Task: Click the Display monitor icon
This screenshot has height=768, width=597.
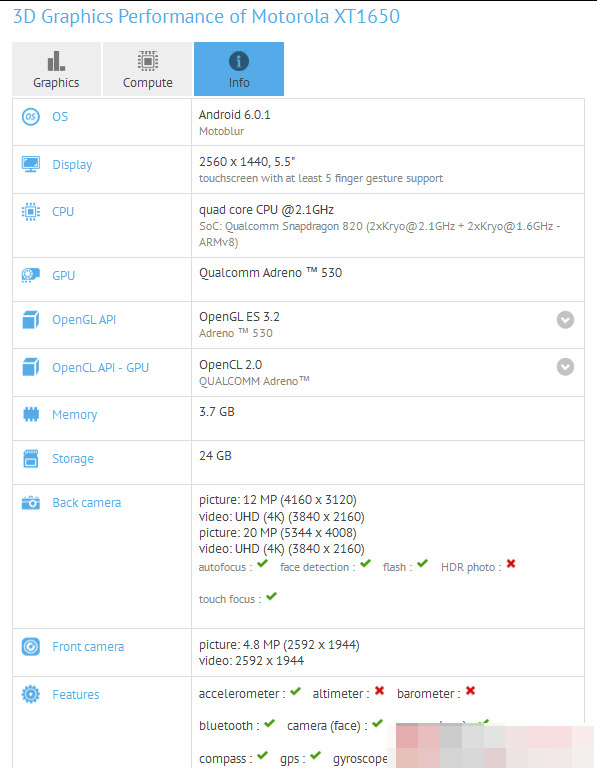Action: coord(30,164)
